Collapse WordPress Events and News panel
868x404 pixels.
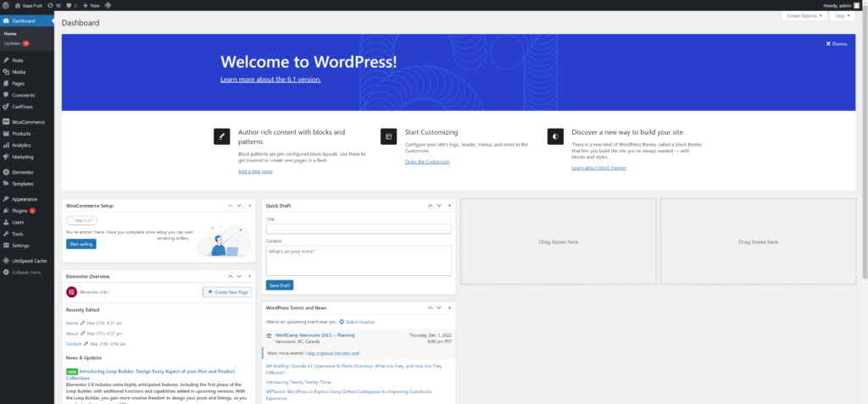pyautogui.click(x=449, y=307)
